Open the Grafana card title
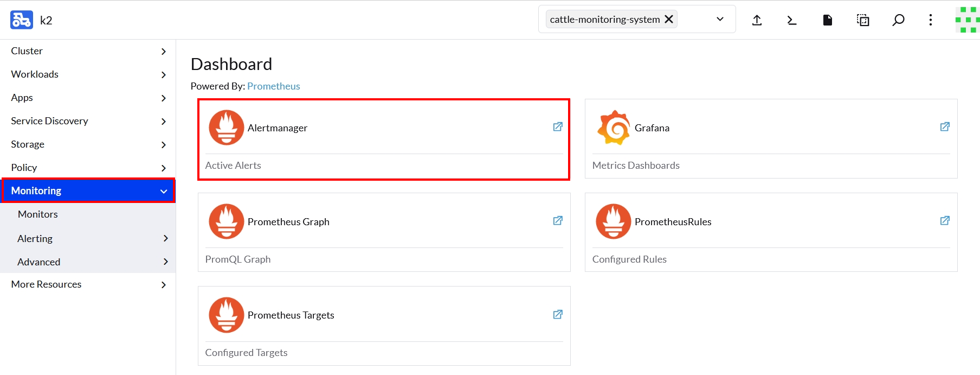 click(x=652, y=128)
